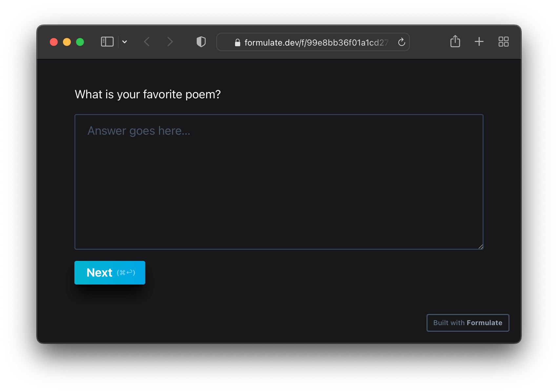The width and height of the screenshot is (558, 392).
Task: Toggle the Safari sidebar icon
Action: (107, 42)
